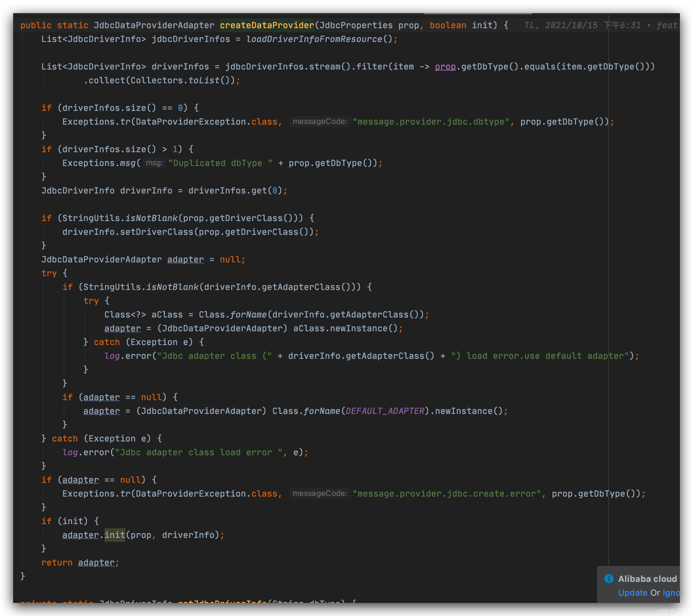Viewport: 693px width, 616px height.
Task: Click the blue info icon in notification
Action: 609,578
